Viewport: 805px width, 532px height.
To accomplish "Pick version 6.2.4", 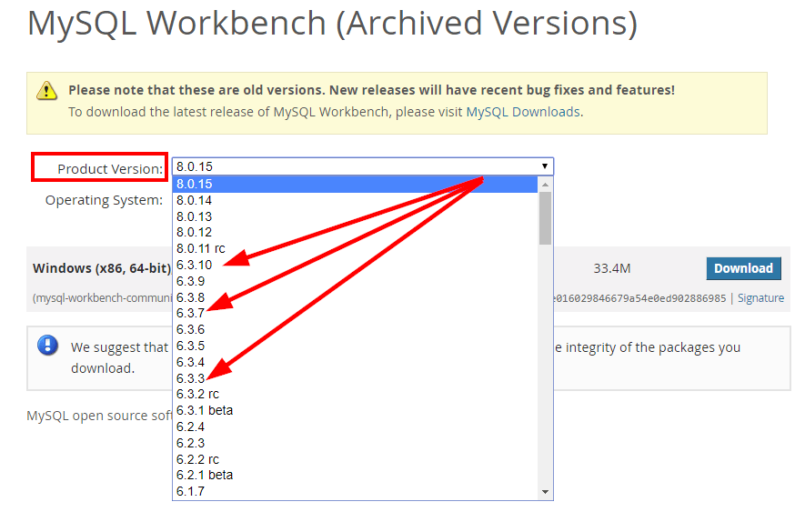I will (355, 427).
